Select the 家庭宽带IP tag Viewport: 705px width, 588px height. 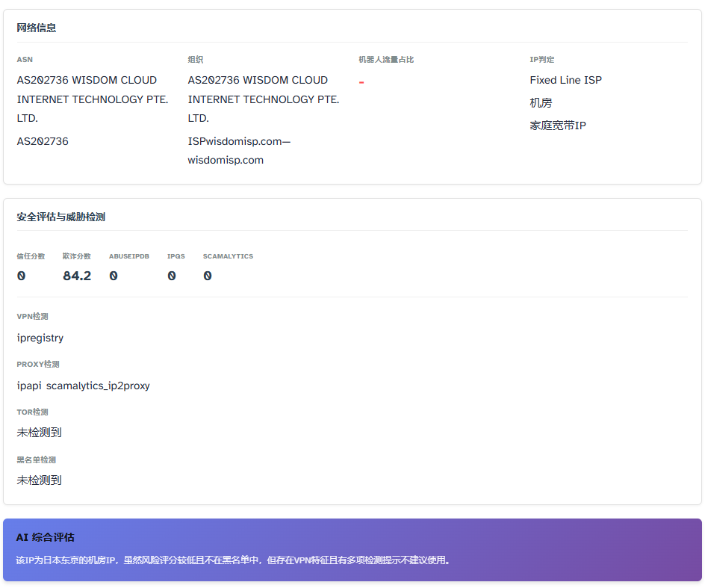pos(558,126)
